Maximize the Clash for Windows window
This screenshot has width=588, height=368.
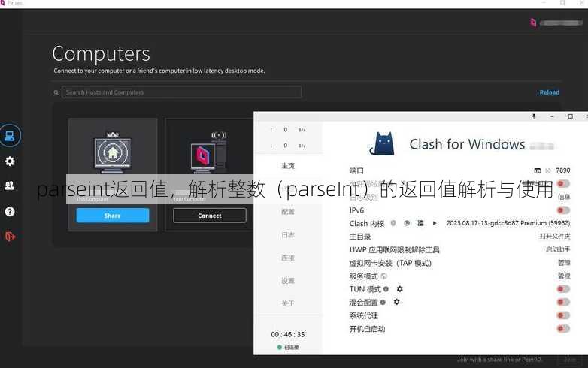click(571, 116)
